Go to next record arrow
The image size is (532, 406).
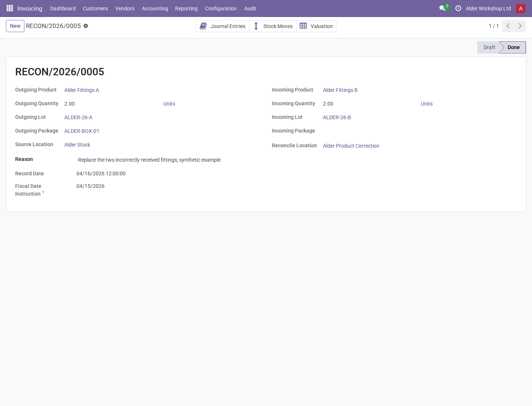click(x=520, y=26)
